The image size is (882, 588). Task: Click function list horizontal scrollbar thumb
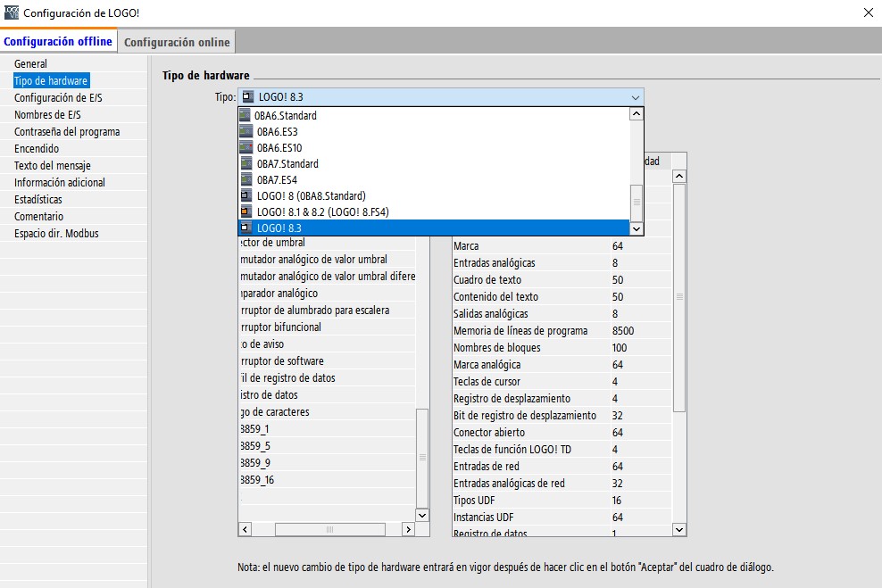coord(329,529)
